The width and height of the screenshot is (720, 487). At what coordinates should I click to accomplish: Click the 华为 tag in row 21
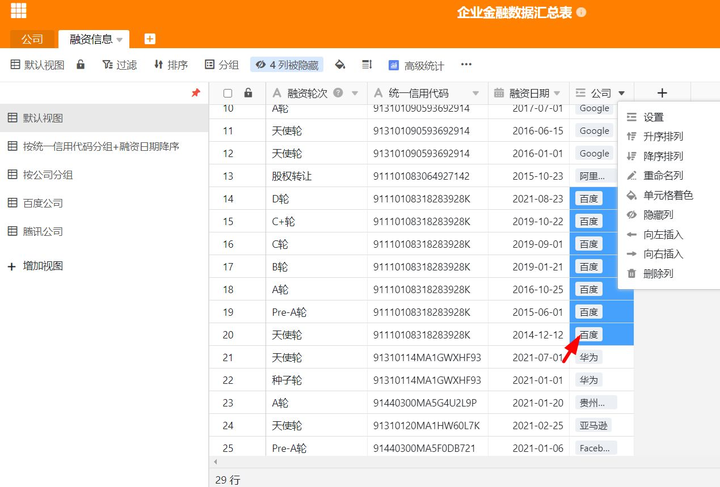[589, 357]
